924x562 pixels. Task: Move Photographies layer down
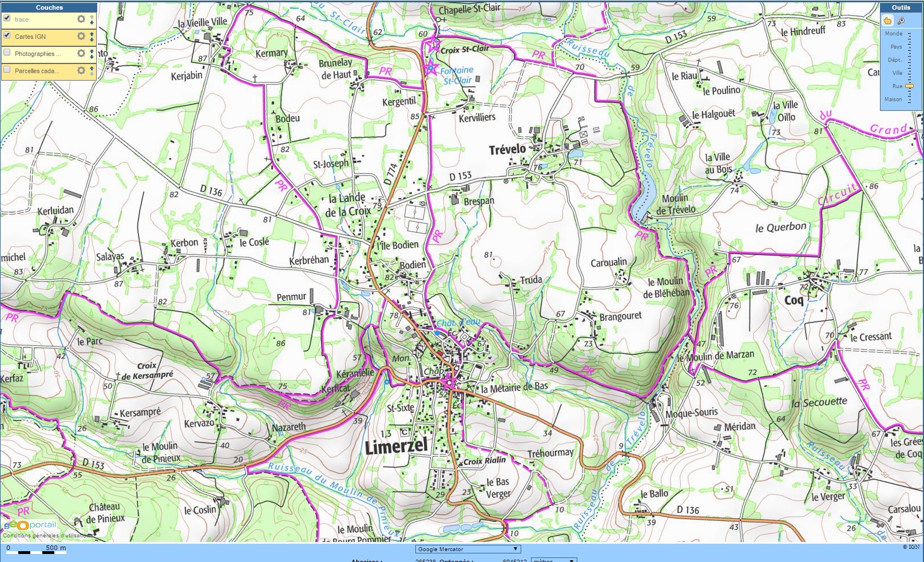[92, 57]
